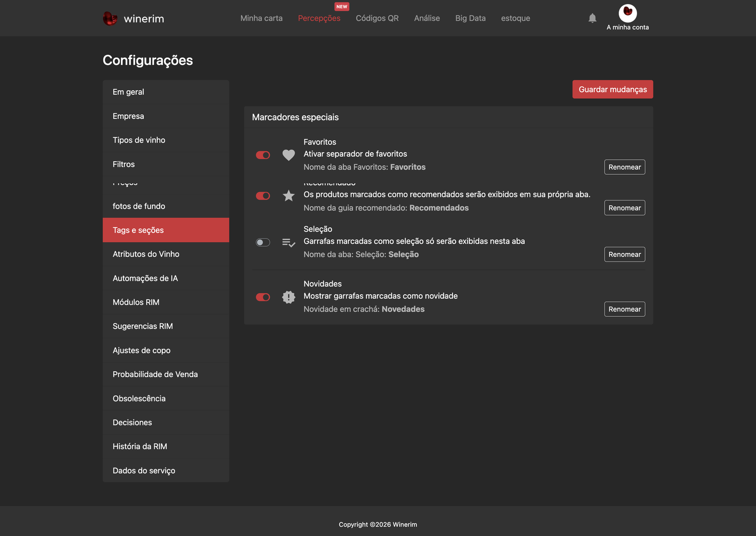Click the Seleção checklist icon
Viewport: 756px width, 536px height.
point(288,243)
